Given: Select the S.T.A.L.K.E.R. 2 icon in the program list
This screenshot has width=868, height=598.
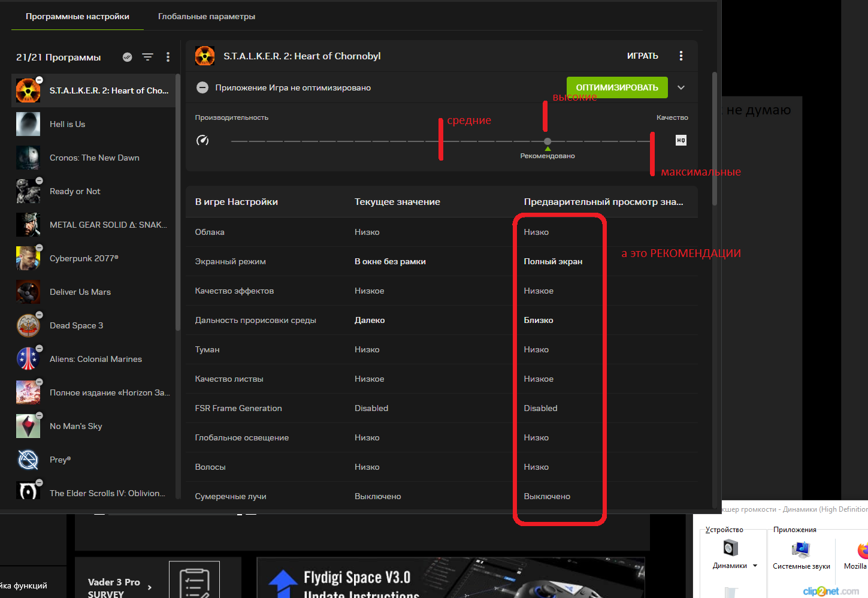Looking at the screenshot, I should 28,90.
